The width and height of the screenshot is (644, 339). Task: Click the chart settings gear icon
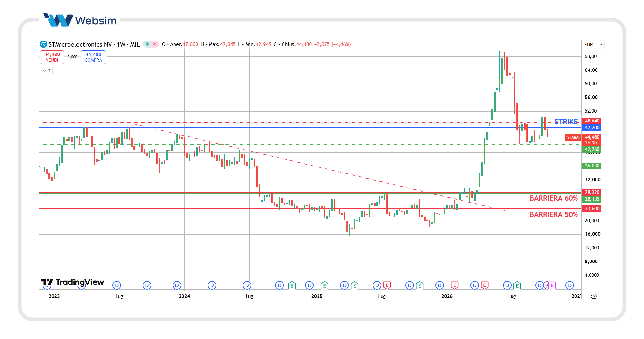(594, 296)
